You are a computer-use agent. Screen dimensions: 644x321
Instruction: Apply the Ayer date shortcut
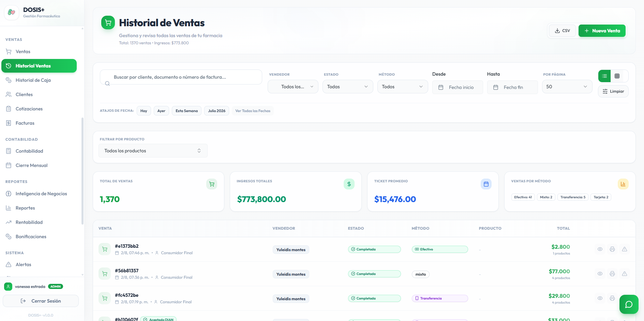(x=161, y=111)
